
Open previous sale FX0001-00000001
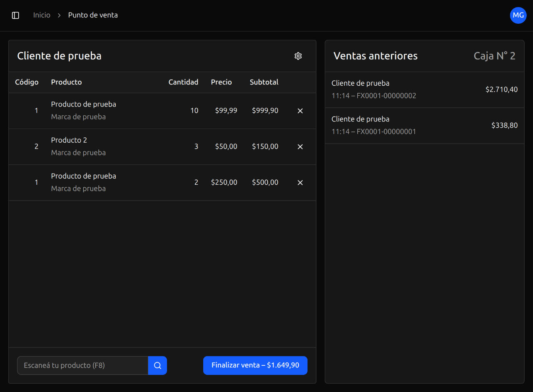[x=424, y=126]
